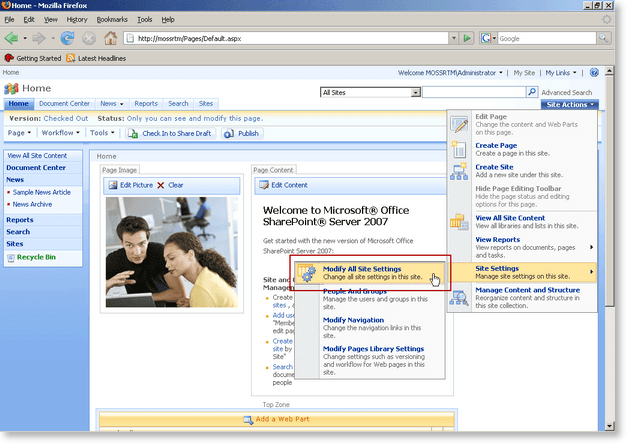627x444 pixels.
Task: Click the Manage Content and Structure icon
Action: (x=459, y=298)
